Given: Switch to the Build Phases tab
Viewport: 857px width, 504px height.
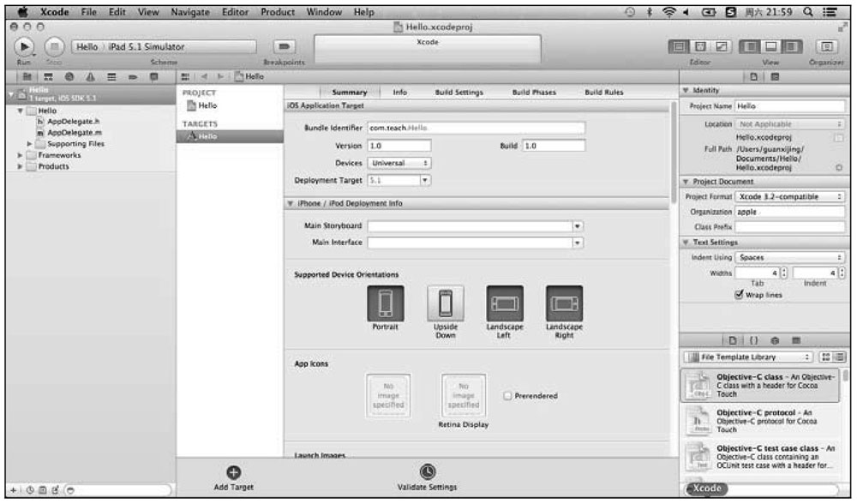Looking at the screenshot, I should (534, 93).
